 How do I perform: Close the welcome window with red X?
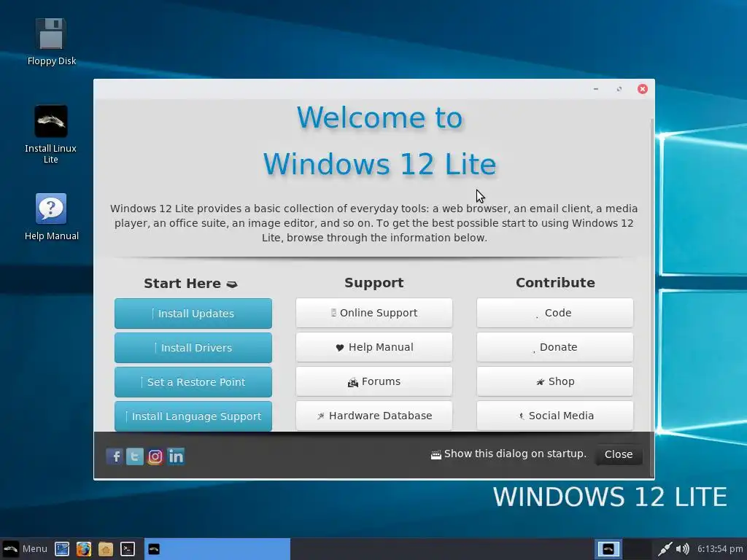pos(642,89)
